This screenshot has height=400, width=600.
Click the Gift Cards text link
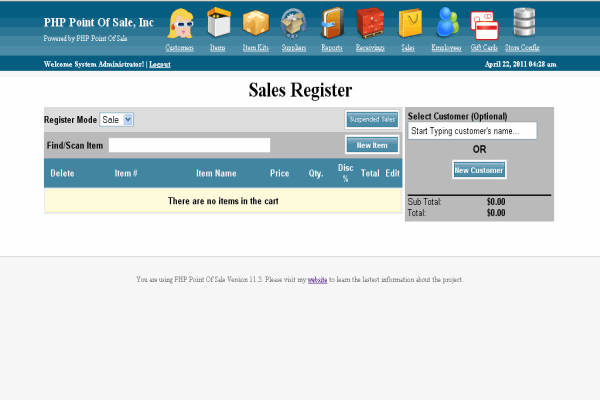(484, 47)
